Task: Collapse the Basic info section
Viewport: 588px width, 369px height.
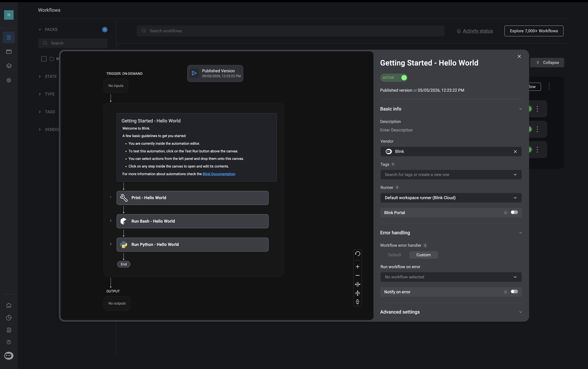Action: pyautogui.click(x=520, y=109)
